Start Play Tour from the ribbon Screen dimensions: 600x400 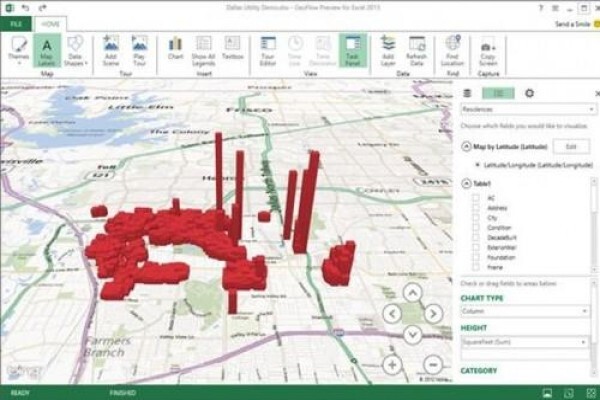139,51
